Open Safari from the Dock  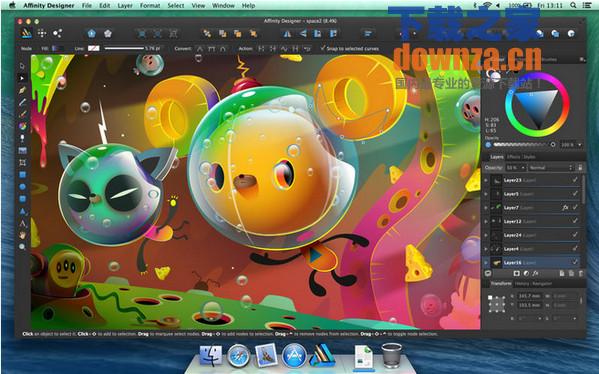238,355
